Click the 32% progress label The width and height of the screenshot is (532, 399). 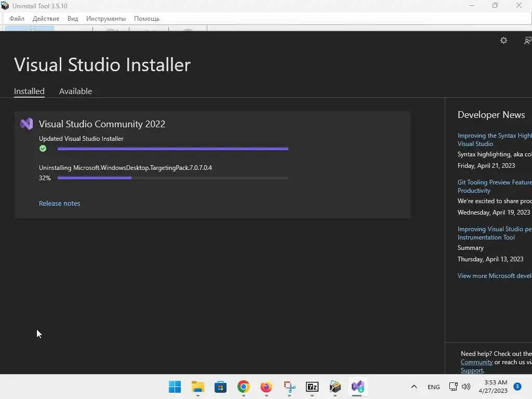point(45,178)
